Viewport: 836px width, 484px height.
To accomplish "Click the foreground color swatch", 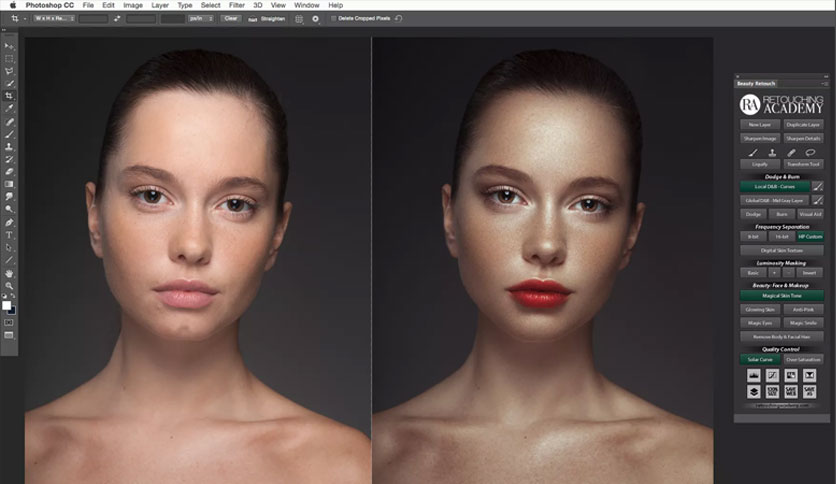I will (x=6, y=305).
